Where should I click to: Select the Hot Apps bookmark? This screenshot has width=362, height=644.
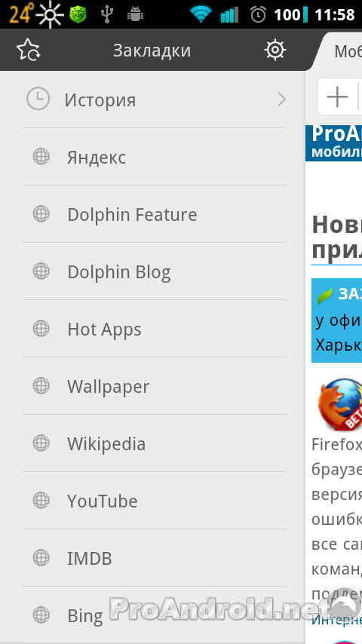[x=155, y=329]
